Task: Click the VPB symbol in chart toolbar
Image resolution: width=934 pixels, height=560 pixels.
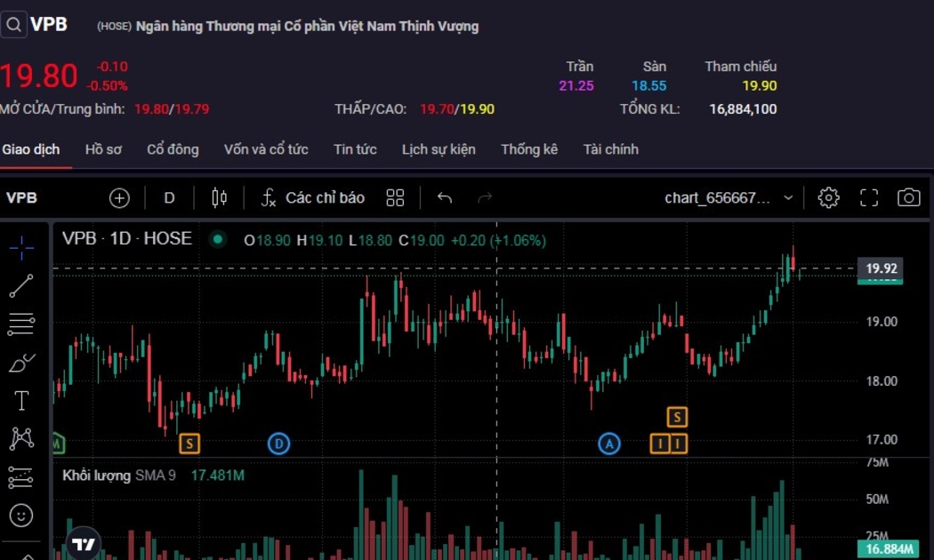Action: pyautogui.click(x=22, y=198)
